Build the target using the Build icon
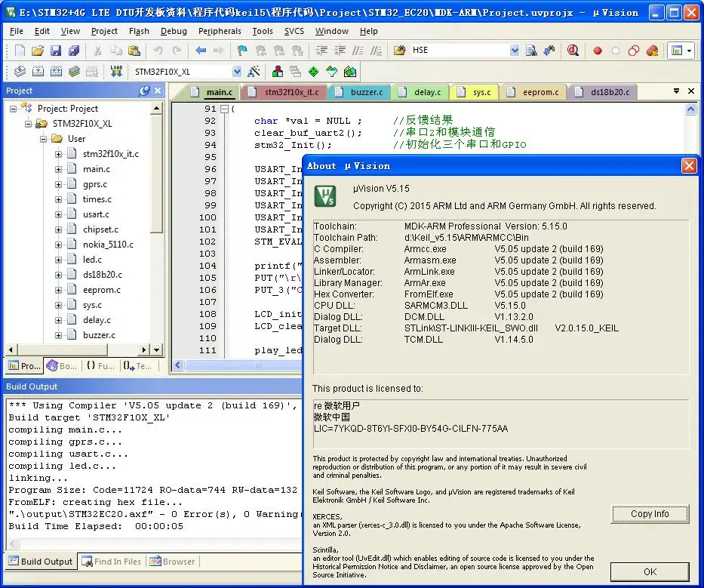 pos(38,72)
